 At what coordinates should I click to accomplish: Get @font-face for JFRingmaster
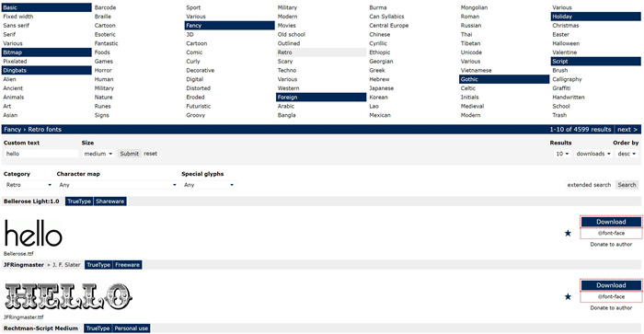[611, 296]
